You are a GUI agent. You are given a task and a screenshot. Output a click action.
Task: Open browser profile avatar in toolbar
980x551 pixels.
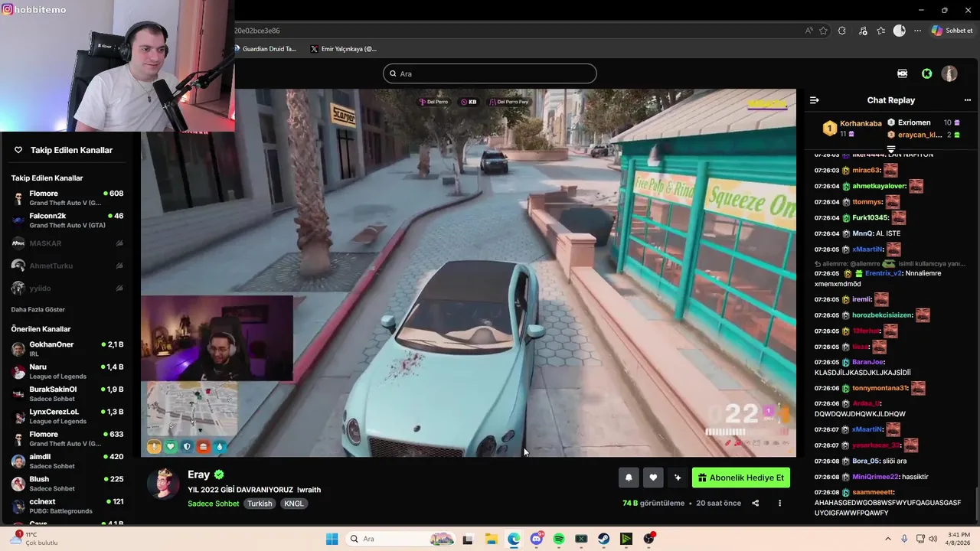coord(900,31)
